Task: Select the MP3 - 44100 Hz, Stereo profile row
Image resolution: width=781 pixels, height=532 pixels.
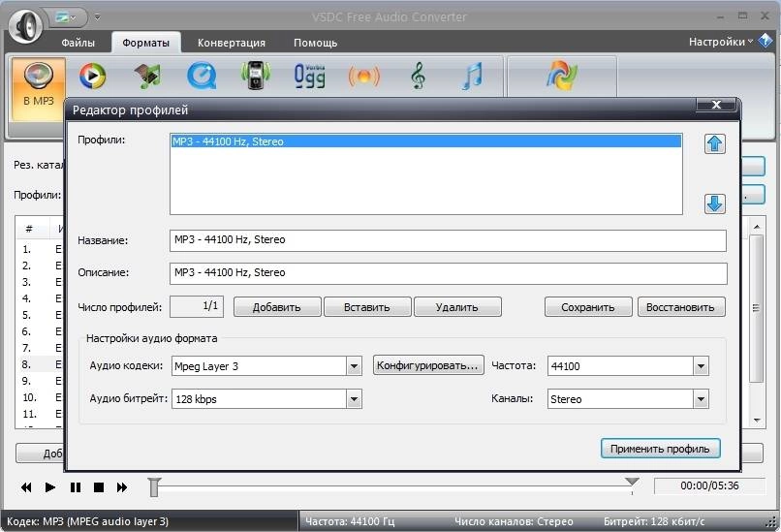Action: (425, 141)
